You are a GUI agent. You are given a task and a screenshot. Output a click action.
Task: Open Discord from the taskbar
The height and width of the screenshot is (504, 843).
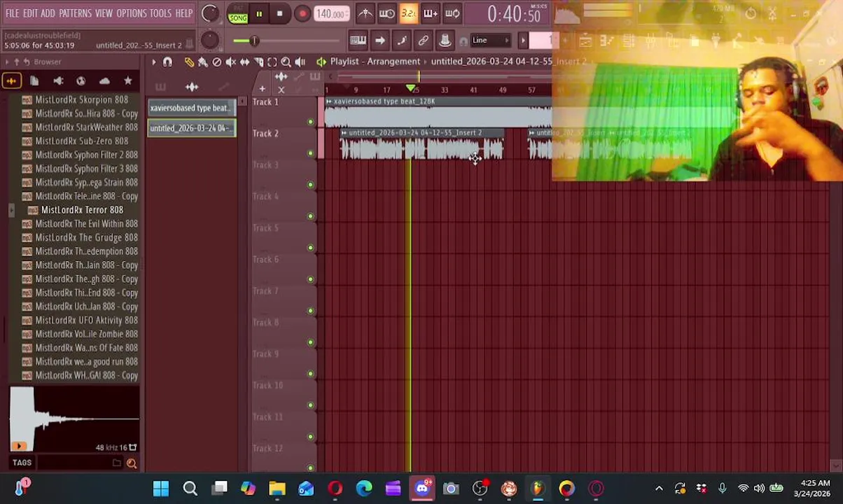[422, 489]
